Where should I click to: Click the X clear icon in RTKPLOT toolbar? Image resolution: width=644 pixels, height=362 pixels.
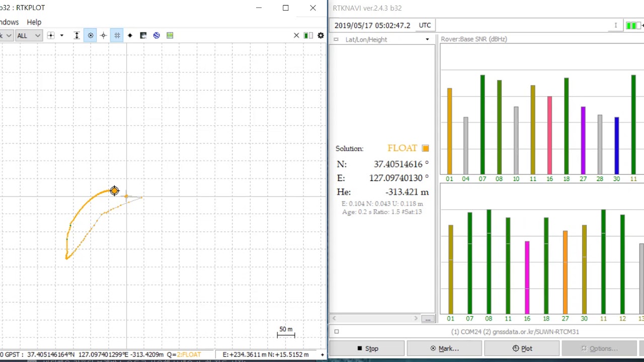[x=296, y=35]
